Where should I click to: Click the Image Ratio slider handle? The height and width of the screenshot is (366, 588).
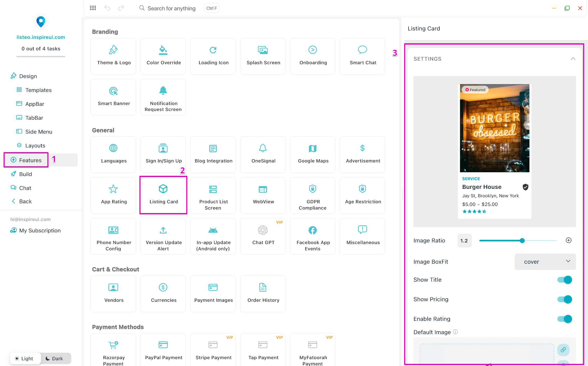click(522, 241)
